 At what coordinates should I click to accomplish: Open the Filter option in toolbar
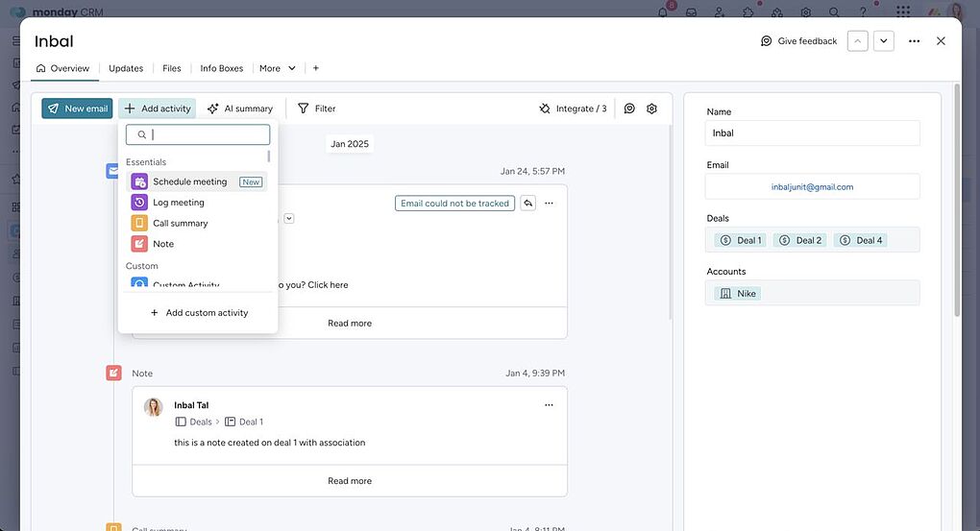316,109
